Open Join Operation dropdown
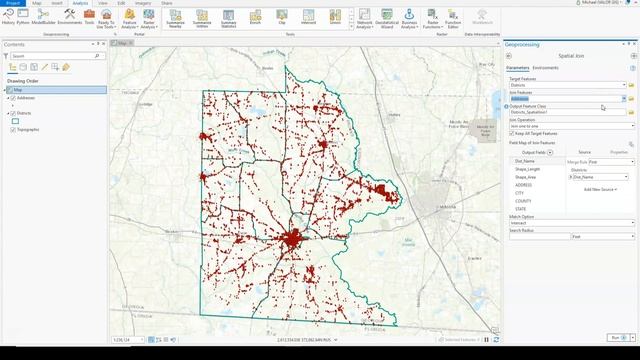Image resolution: width=640 pixels, height=360 pixels. pyautogui.click(x=572, y=126)
